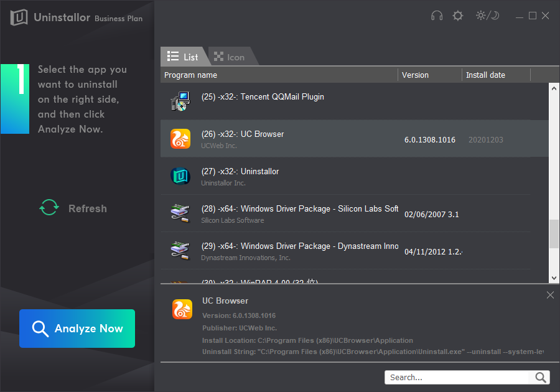Open settings with the gear icon
This screenshot has height=392, width=560.
tap(457, 16)
